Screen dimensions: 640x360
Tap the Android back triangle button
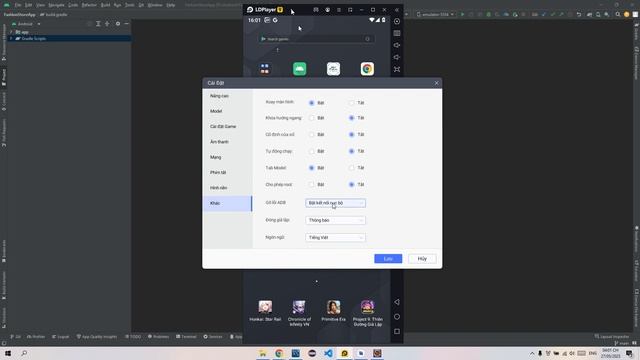pos(397,302)
